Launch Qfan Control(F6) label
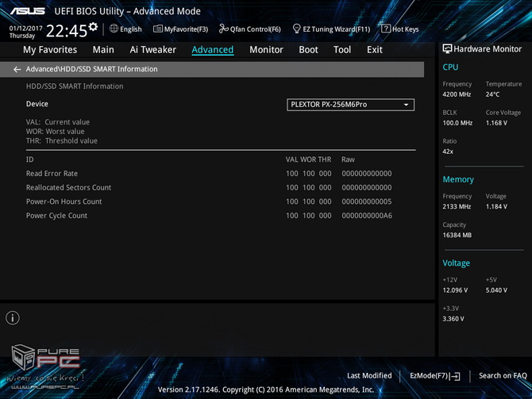The height and width of the screenshot is (399, 532). 255,29
